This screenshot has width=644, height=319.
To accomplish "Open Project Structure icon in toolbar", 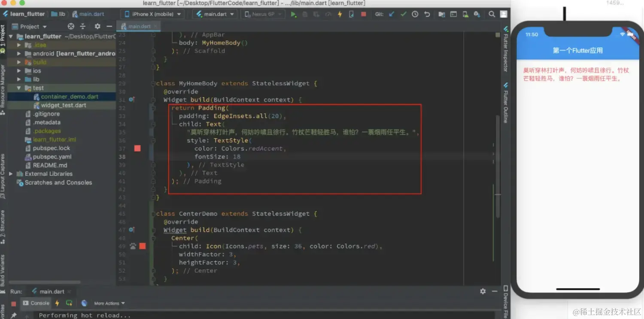I will tap(442, 14).
